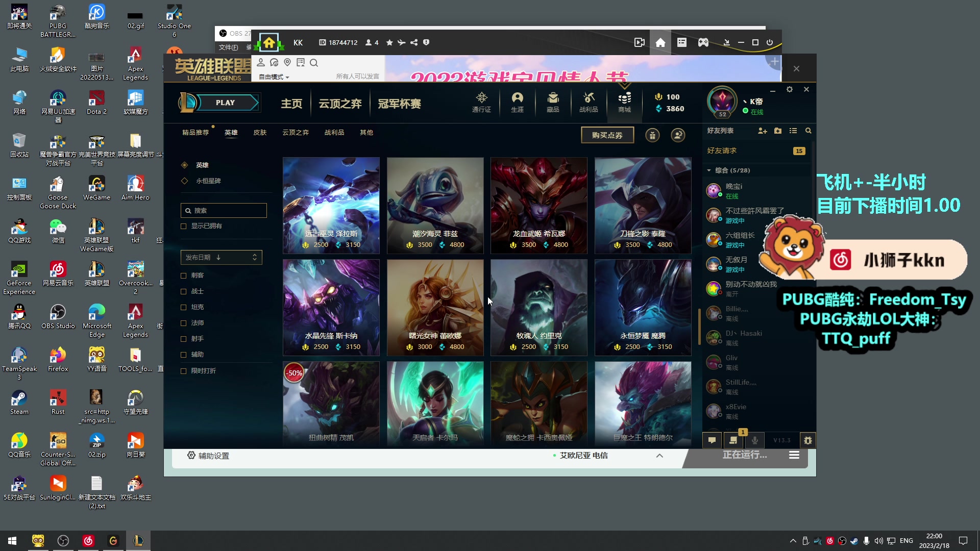Screen dimensions: 980x551
Task: Select the 永恒星碑 category option
Action: [x=185, y=181]
